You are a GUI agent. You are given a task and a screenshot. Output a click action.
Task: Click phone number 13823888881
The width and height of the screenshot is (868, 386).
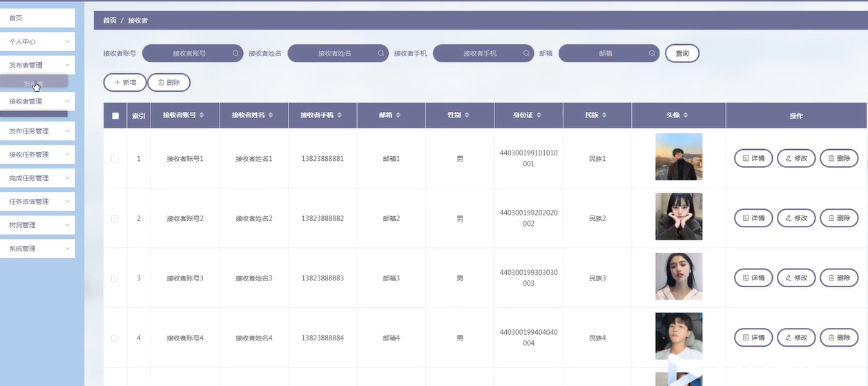tap(322, 159)
